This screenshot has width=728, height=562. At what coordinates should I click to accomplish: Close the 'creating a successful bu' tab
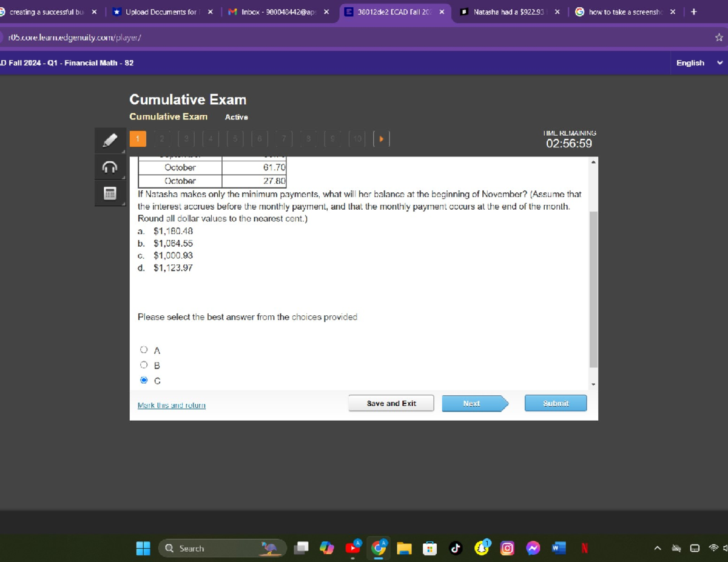(x=94, y=12)
